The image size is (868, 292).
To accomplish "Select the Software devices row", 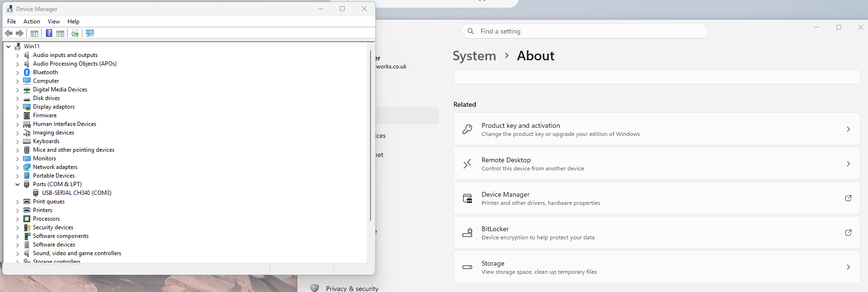I will click(54, 245).
